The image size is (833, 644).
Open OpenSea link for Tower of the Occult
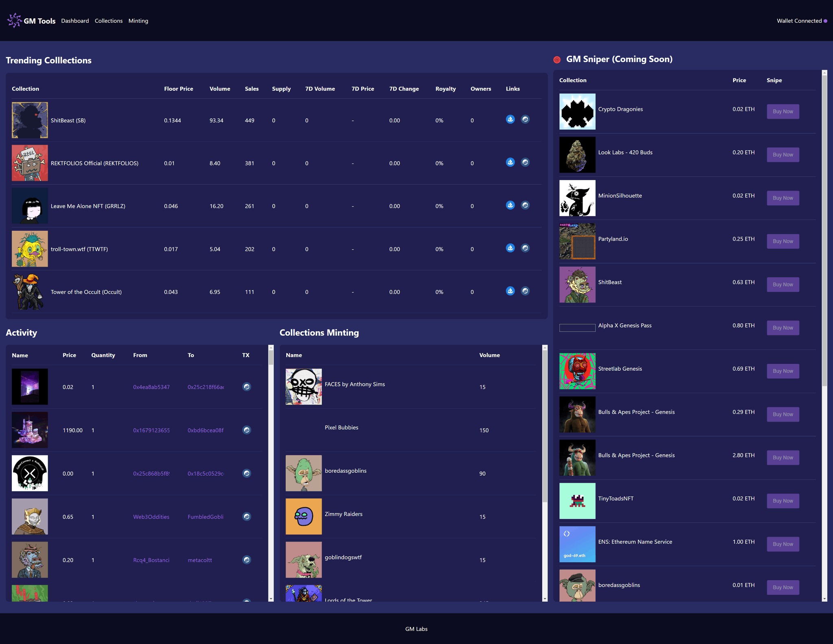click(x=510, y=291)
